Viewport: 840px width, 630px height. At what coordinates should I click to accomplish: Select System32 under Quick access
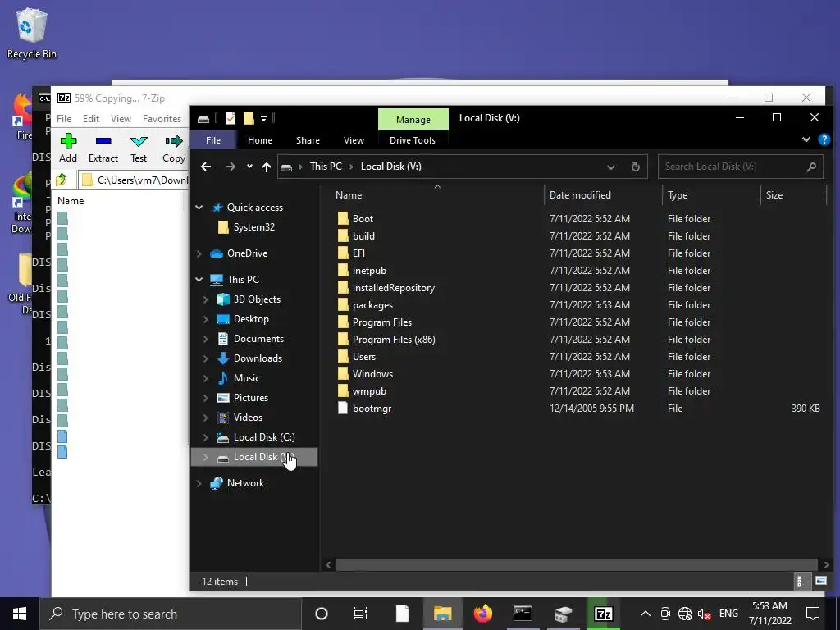point(254,227)
